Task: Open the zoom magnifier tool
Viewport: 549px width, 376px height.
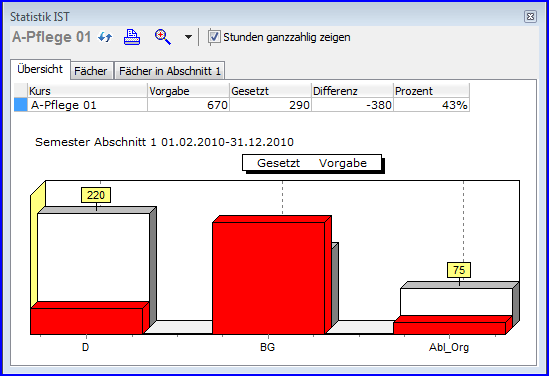Action: (163, 37)
